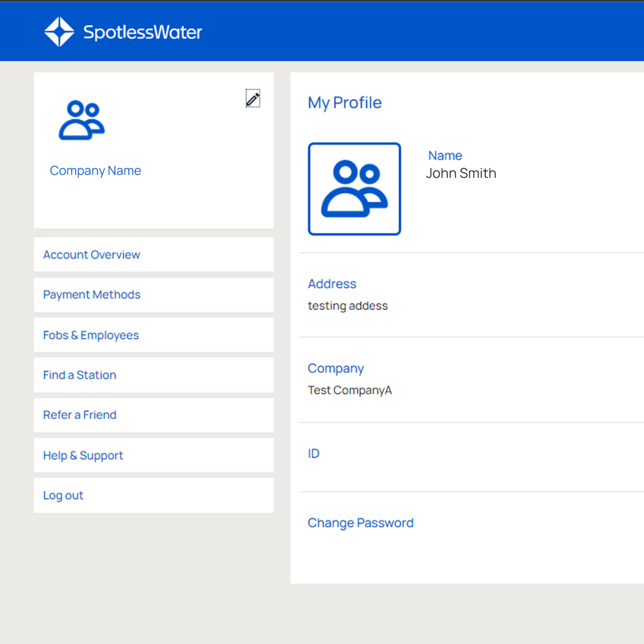Open Fobs & Employees menu item
This screenshot has height=644, width=644.
click(x=153, y=335)
